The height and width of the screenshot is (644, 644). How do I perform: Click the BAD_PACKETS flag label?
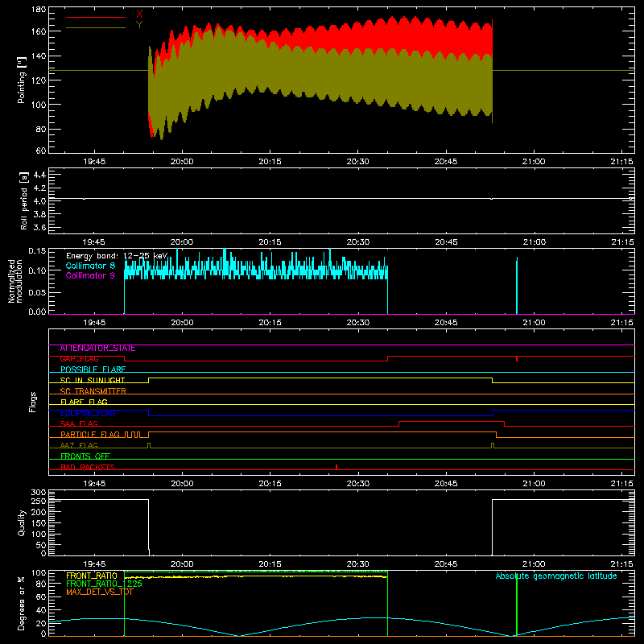(x=88, y=468)
